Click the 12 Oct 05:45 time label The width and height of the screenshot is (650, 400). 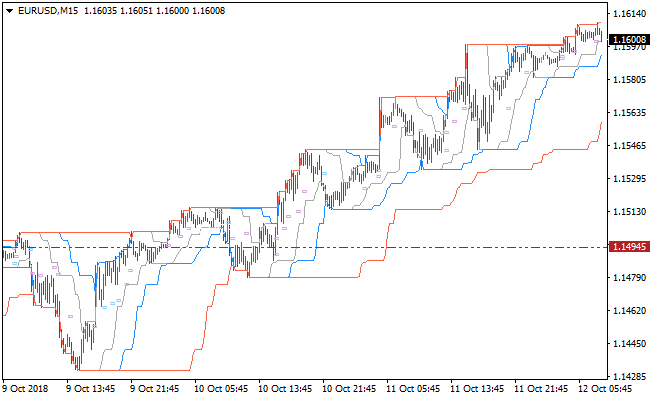pyautogui.click(x=606, y=389)
